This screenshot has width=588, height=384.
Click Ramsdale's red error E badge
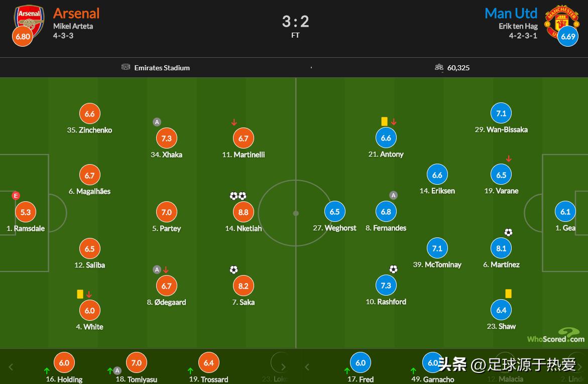16,196
